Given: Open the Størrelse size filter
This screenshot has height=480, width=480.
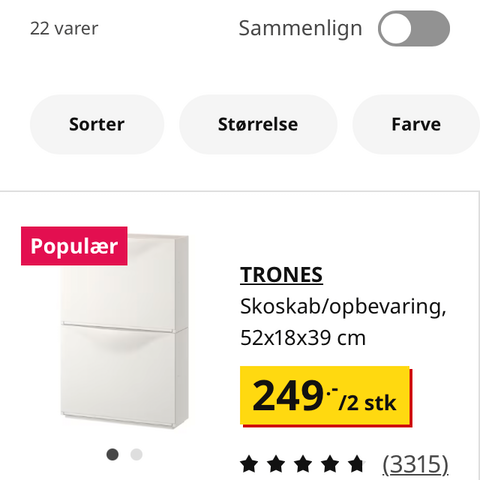Looking at the screenshot, I should tap(258, 124).
